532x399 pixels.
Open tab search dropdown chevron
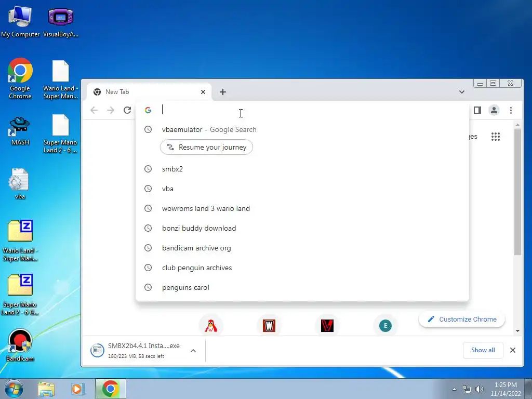coord(461,92)
